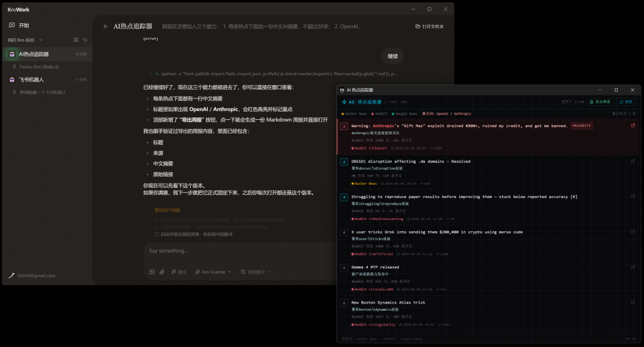The width and height of the screenshot is (644, 347).
Task: Open the 完全放行 permission dropdown
Action: click(256, 272)
